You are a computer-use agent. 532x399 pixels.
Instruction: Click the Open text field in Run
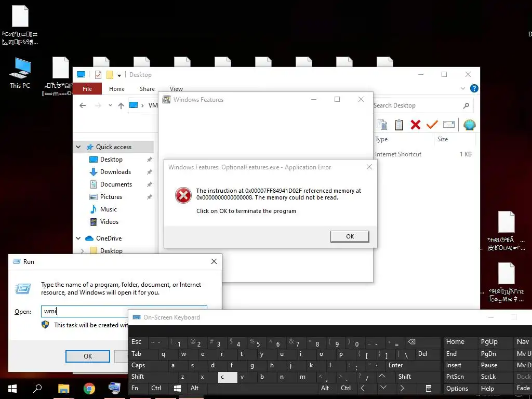(124, 312)
